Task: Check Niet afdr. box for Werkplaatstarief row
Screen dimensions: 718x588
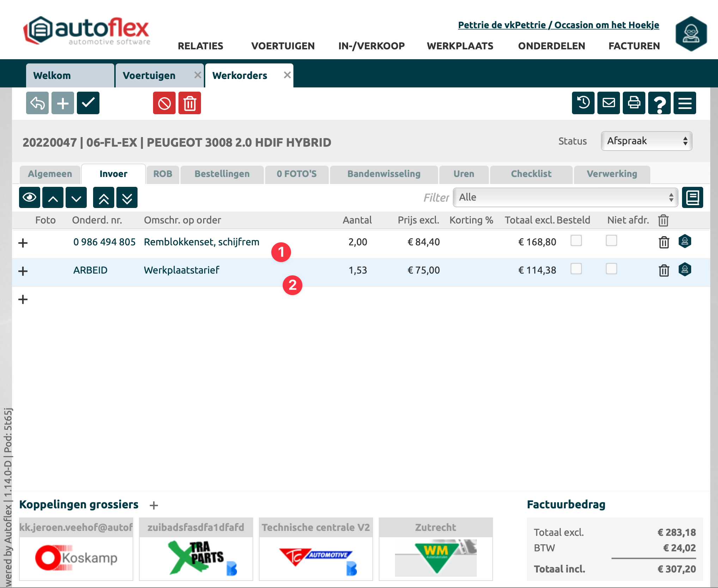Action: tap(611, 269)
